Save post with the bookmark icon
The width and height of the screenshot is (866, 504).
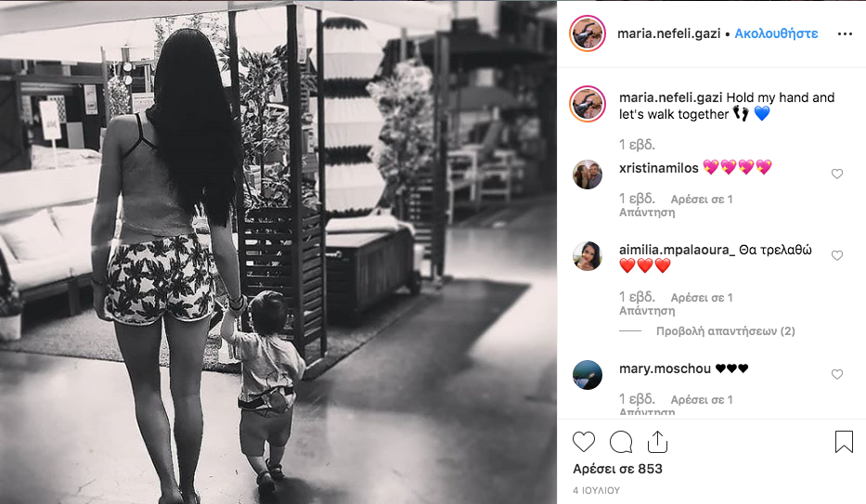click(844, 442)
